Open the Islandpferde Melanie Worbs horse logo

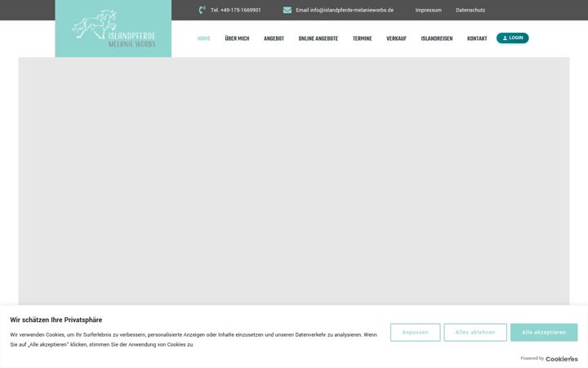coord(114,29)
